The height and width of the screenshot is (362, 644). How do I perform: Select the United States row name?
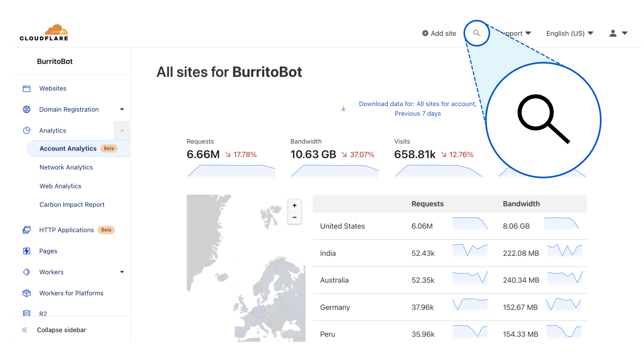point(342,226)
